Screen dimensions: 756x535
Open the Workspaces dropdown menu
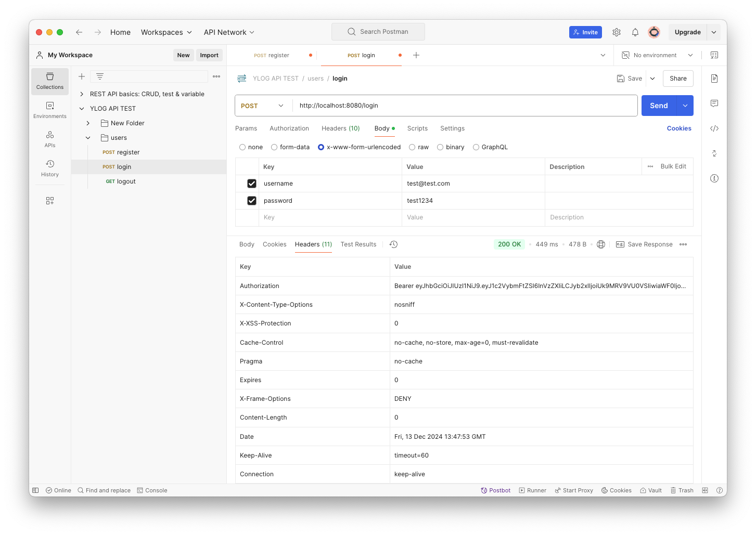point(166,32)
